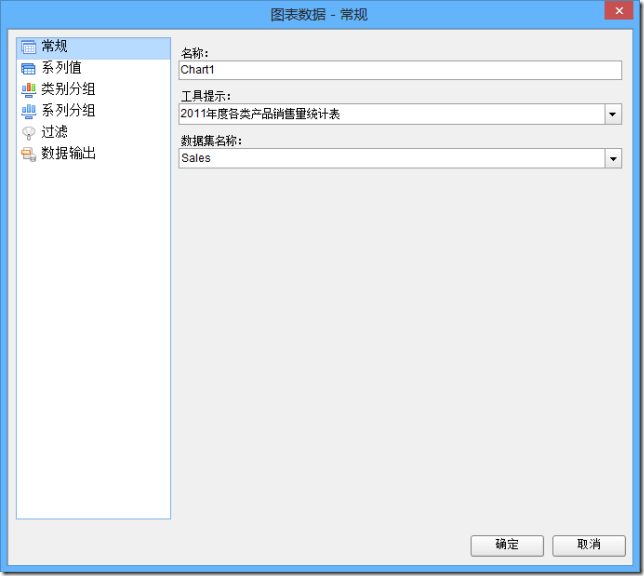The width and height of the screenshot is (644, 576).
Task: Click the 系列分组 bar chart icon
Action: [28, 111]
